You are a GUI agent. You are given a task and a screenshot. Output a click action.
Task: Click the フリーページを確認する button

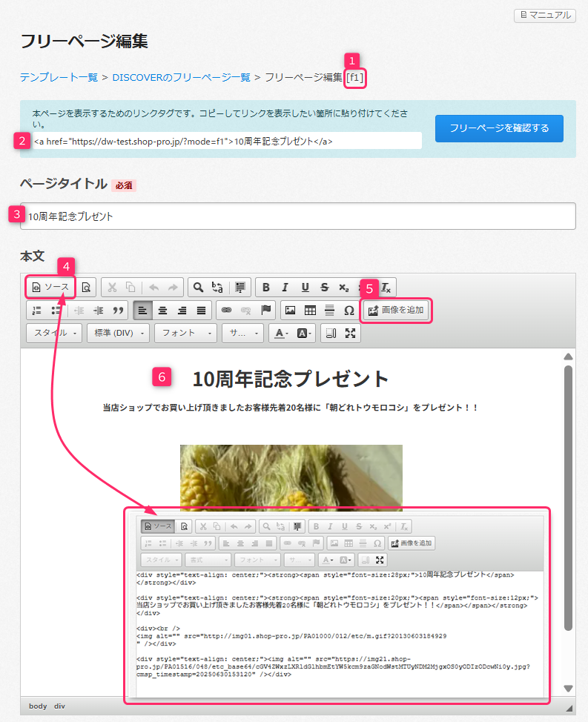pos(499,128)
